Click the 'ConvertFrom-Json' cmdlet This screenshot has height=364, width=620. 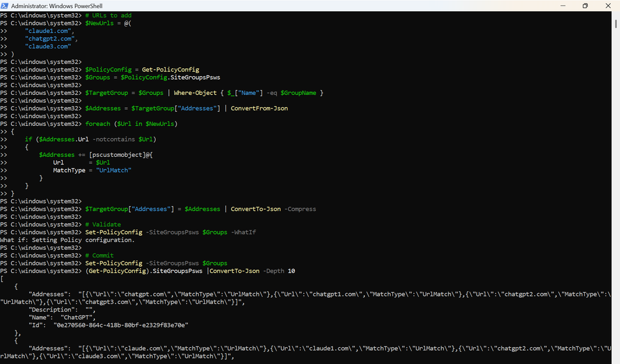click(x=259, y=109)
